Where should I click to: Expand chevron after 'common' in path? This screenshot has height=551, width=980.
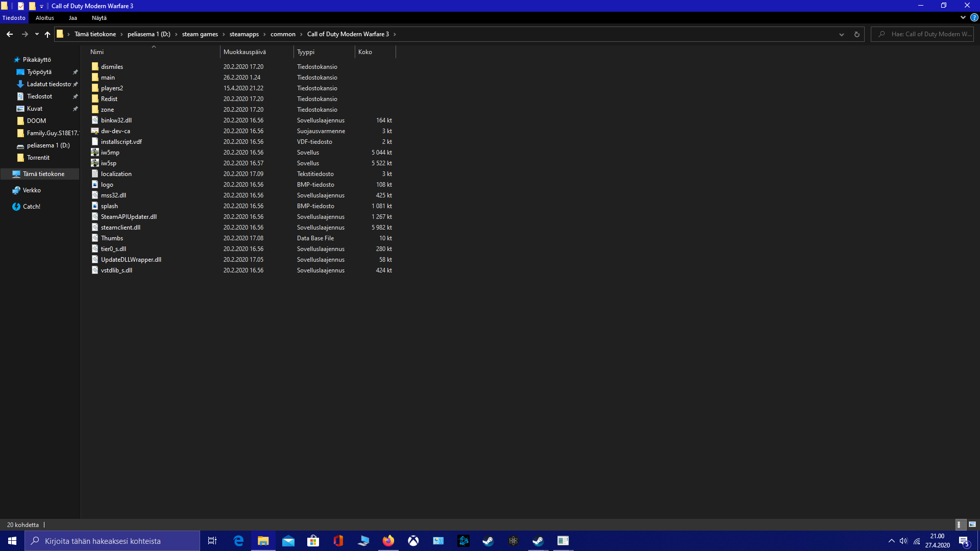tap(302, 34)
